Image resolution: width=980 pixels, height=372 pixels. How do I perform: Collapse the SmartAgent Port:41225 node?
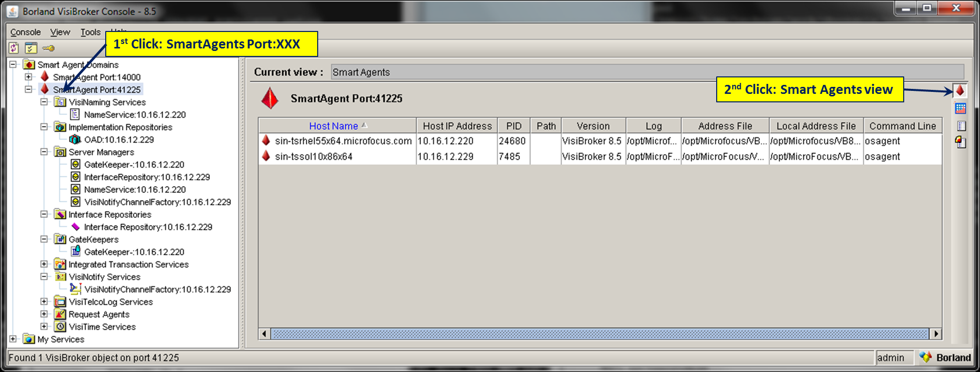(28, 89)
